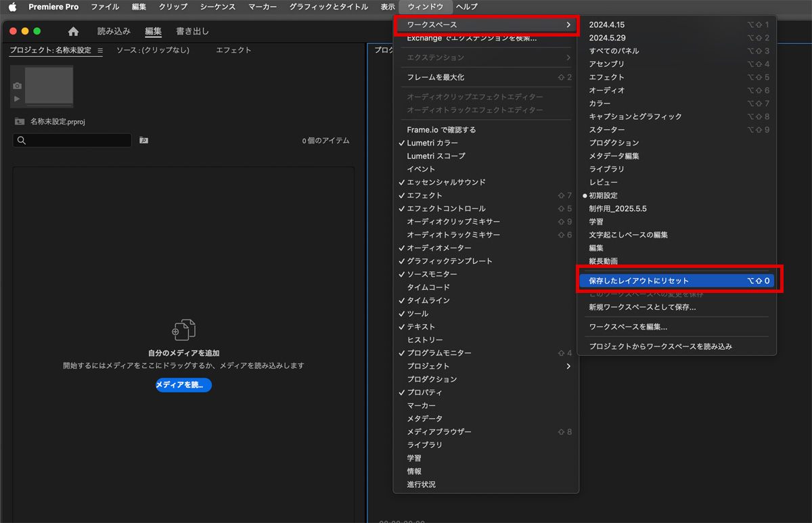Image resolution: width=812 pixels, height=523 pixels.
Task: Click the add media files icon
Action: point(184,330)
